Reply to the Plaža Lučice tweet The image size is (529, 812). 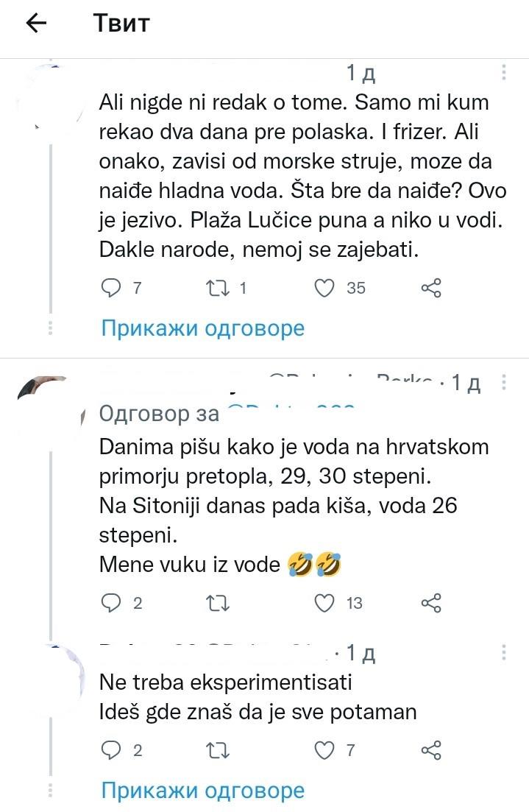pyautogui.click(x=110, y=288)
